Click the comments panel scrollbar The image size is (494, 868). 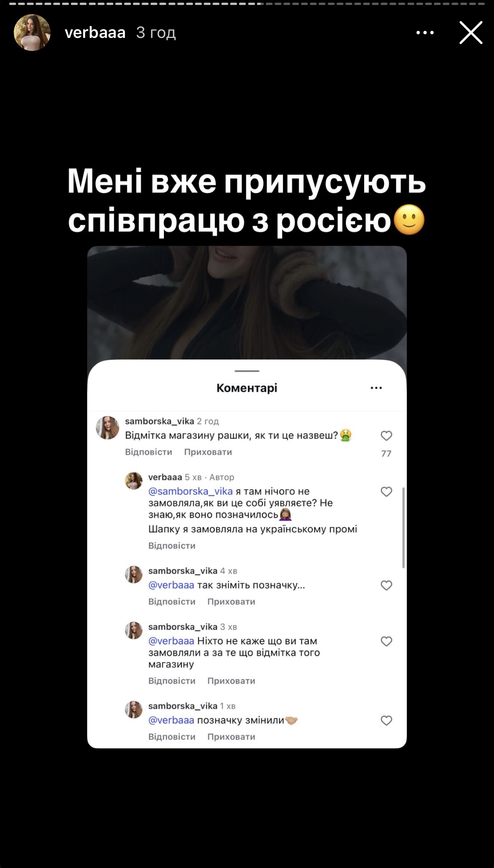[403, 527]
